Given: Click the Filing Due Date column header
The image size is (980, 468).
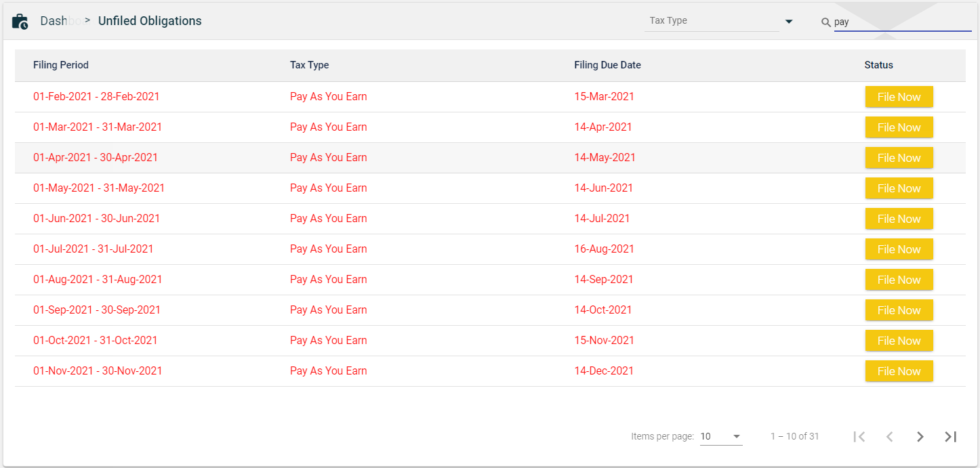Looking at the screenshot, I should tap(607, 65).
